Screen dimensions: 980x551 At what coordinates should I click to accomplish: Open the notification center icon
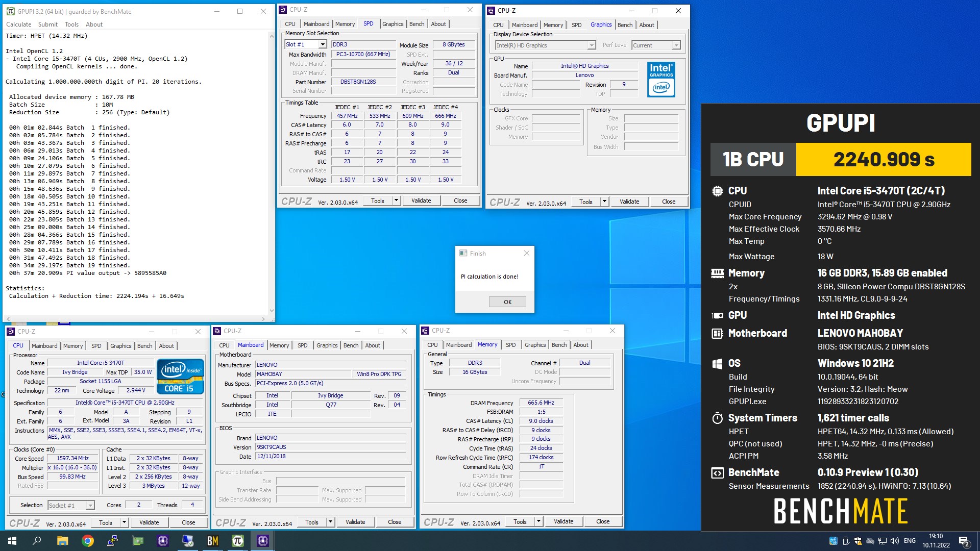pyautogui.click(x=964, y=541)
